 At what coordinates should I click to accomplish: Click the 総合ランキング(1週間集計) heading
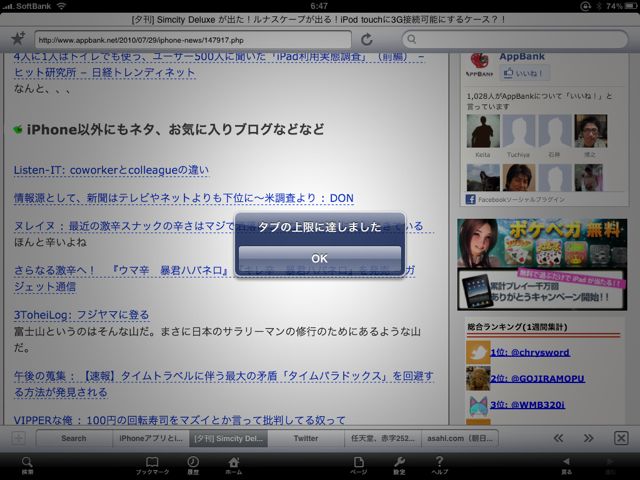tap(517, 327)
